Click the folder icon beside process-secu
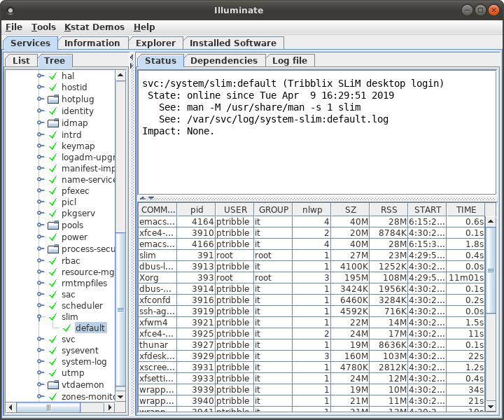Viewport: 504px width, 420px height. [x=53, y=249]
